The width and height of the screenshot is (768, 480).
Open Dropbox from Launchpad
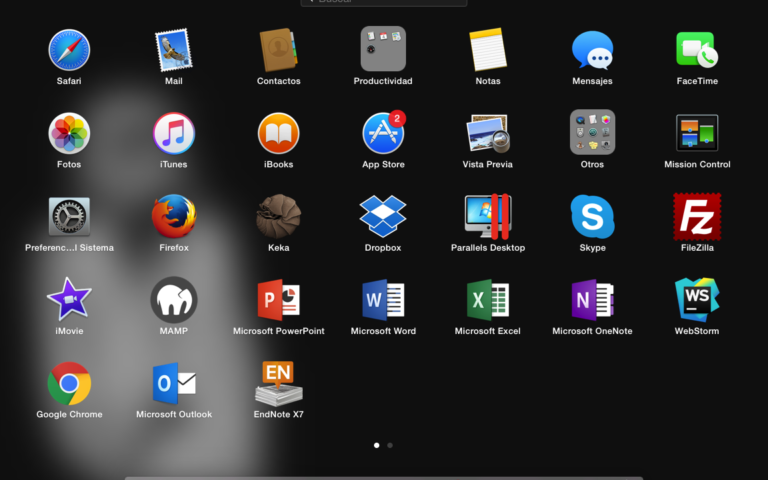[383, 216]
